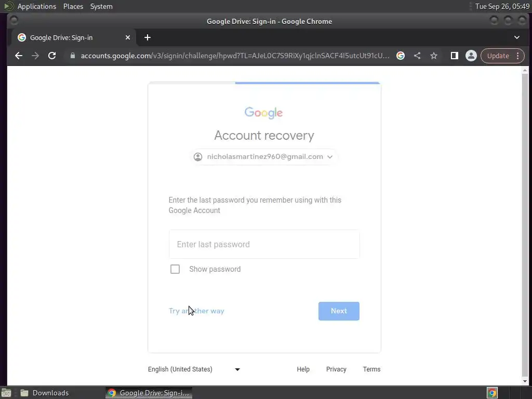Open a new tab with plus icon
This screenshot has height=399, width=532.
(x=147, y=37)
